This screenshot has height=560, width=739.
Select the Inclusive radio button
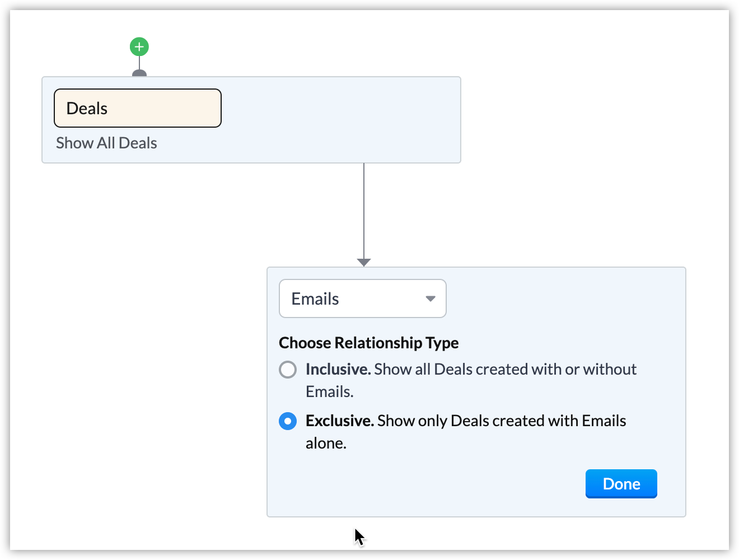[x=288, y=370]
